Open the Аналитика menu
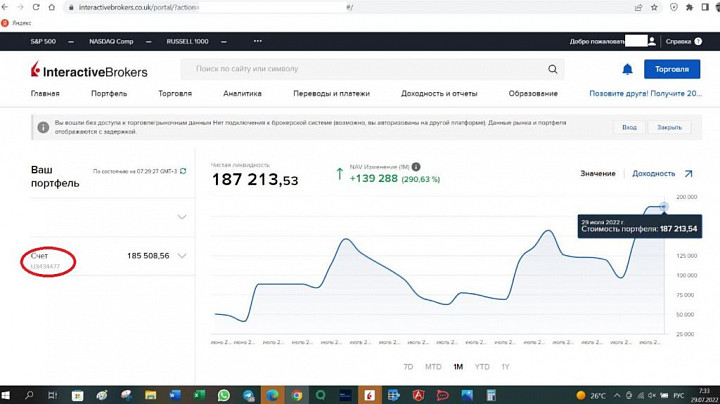This screenshot has width=720, height=404. coord(242,93)
